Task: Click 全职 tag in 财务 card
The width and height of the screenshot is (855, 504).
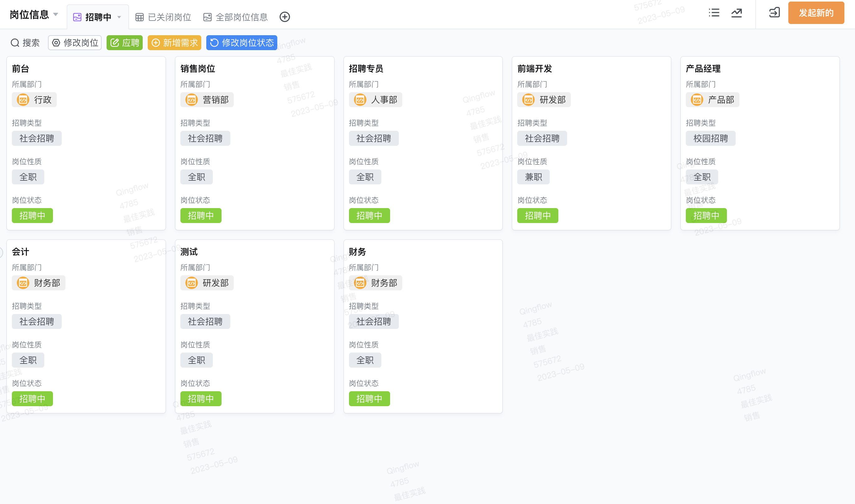Action: coord(365,360)
